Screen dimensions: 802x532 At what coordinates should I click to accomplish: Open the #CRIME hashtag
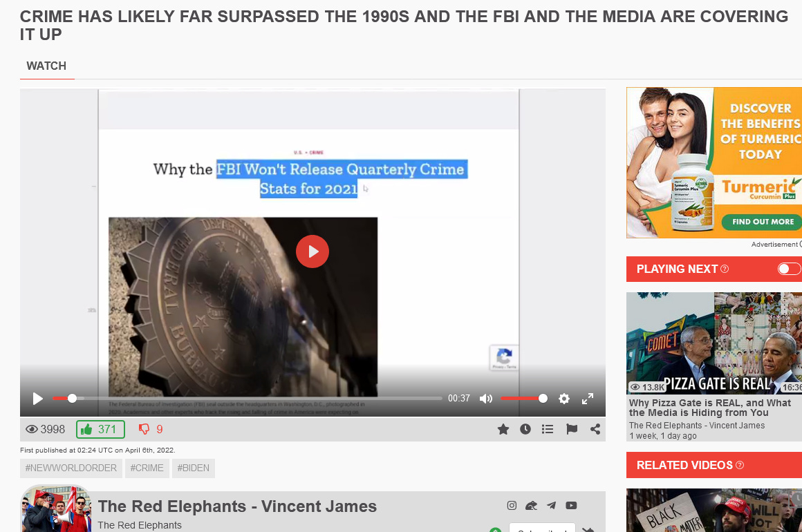click(x=147, y=468)
